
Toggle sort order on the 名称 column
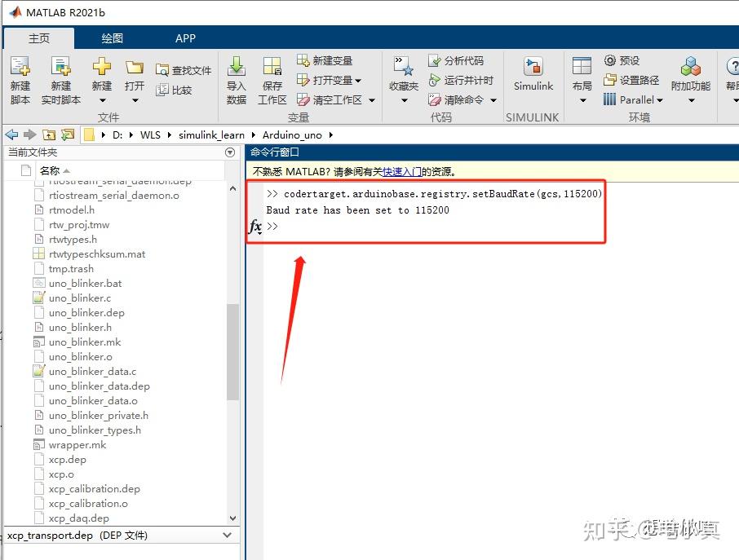pyautogui.click(x=51, y=169)
